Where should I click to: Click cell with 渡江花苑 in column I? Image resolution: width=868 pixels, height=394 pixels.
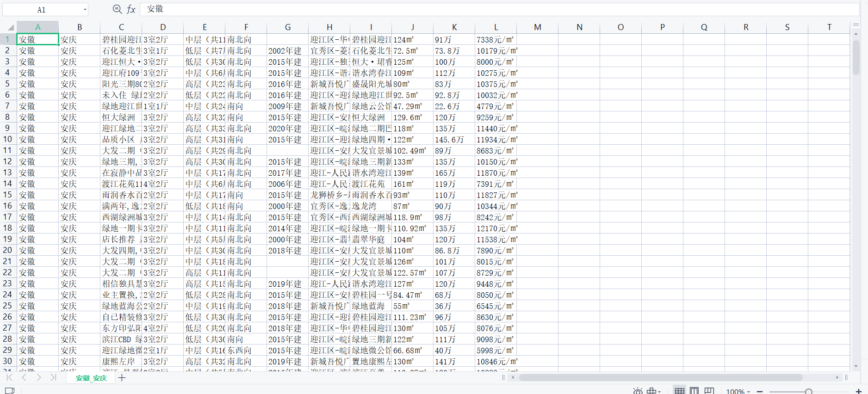(x=371, y=184)
